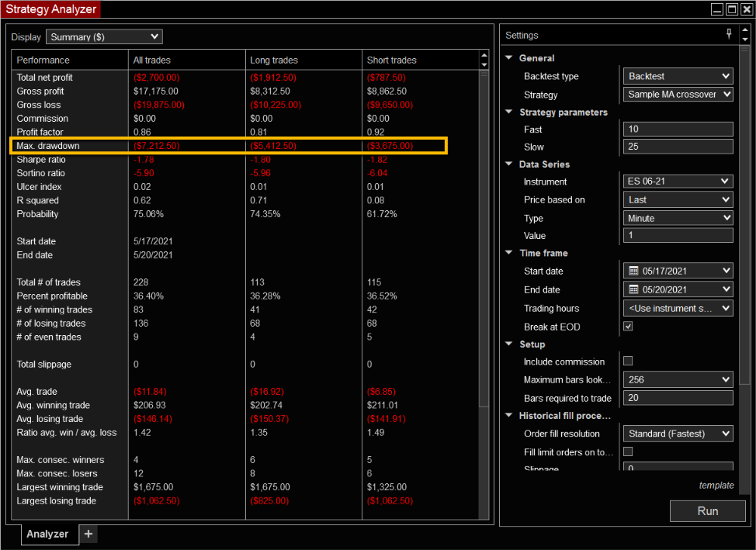Image resolution: width=756 pixels, height=550 pixels.
Task: Click the Slippage input field
Action: pos(678,466)
